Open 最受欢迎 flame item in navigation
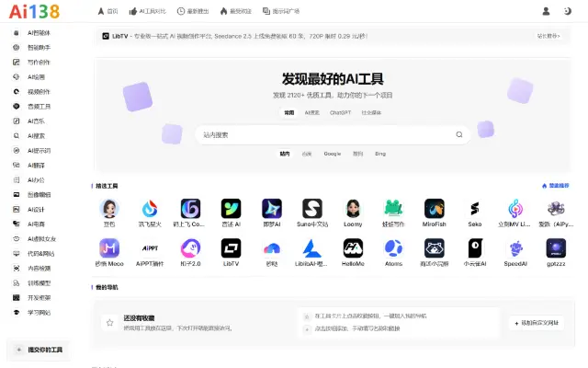The image size is (588, 368). coord(235,11)
